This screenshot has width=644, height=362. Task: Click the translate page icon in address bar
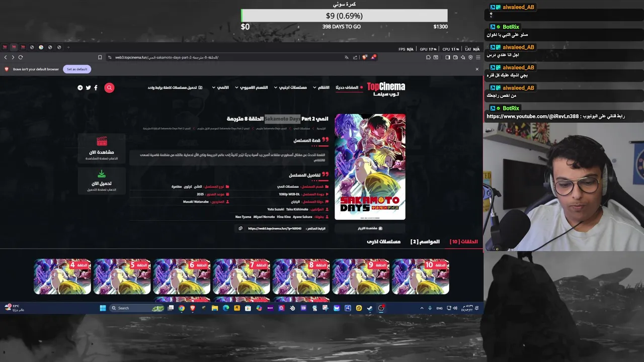pyautogui.click(x=346, y=57)
